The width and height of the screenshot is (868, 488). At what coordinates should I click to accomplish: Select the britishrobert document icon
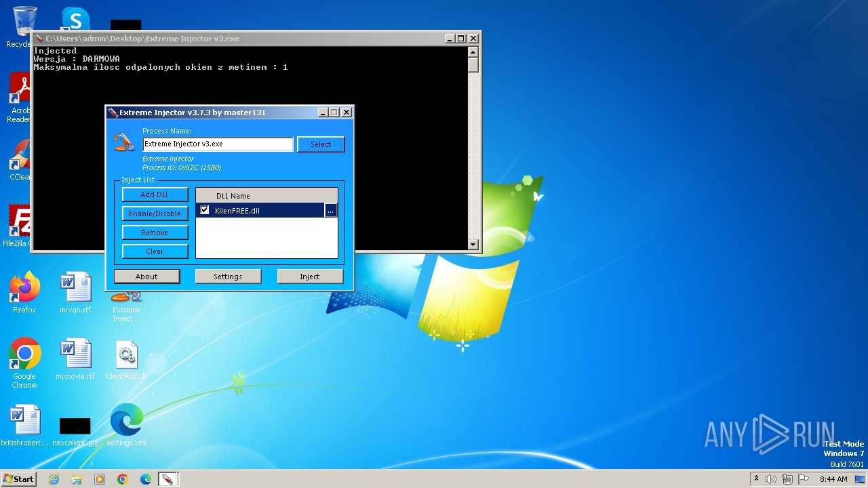pos(24,426)
